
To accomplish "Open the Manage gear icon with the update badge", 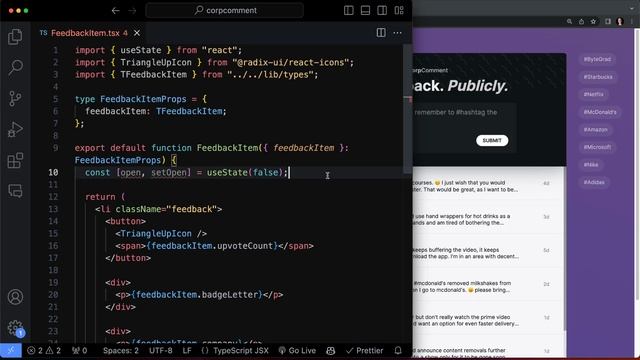I will point(16,328).
